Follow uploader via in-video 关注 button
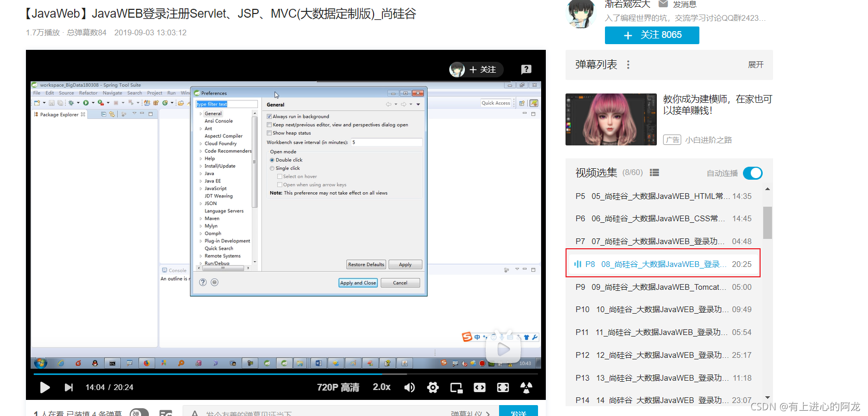Viewport: 868px width, 416px height. click(x=483, y=70)
